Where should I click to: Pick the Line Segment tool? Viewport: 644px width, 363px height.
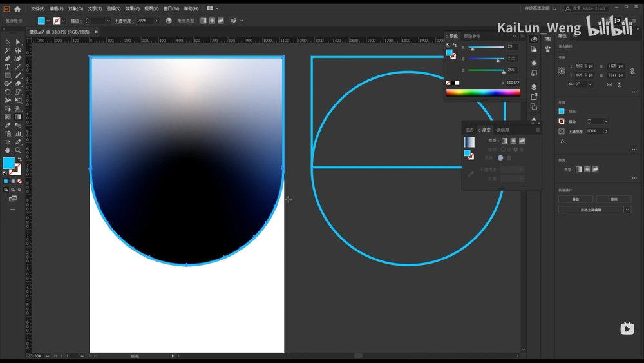point(18,67)
